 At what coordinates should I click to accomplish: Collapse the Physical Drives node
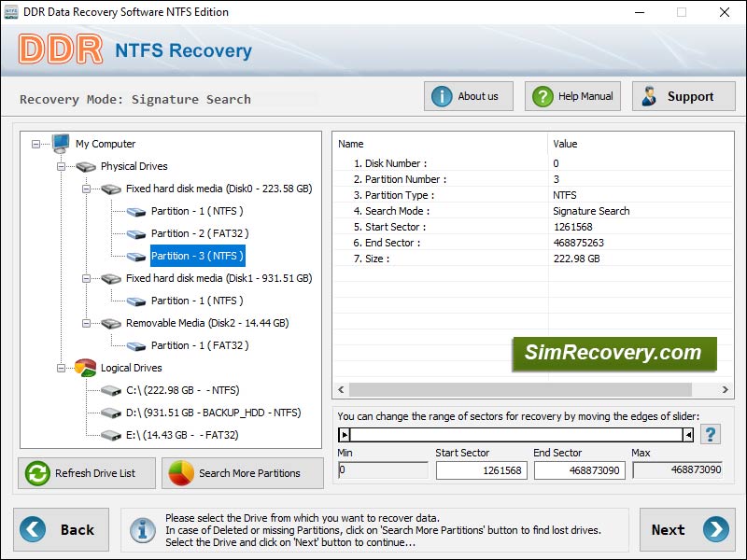pyautogui.click(x=60, y=166)
